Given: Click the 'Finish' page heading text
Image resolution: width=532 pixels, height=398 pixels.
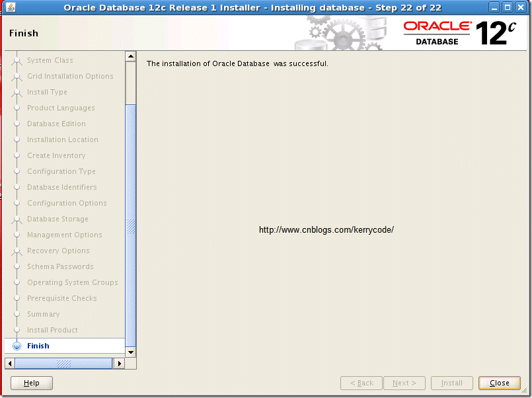Looking at the screenshot, I should [x=24, y=33].
